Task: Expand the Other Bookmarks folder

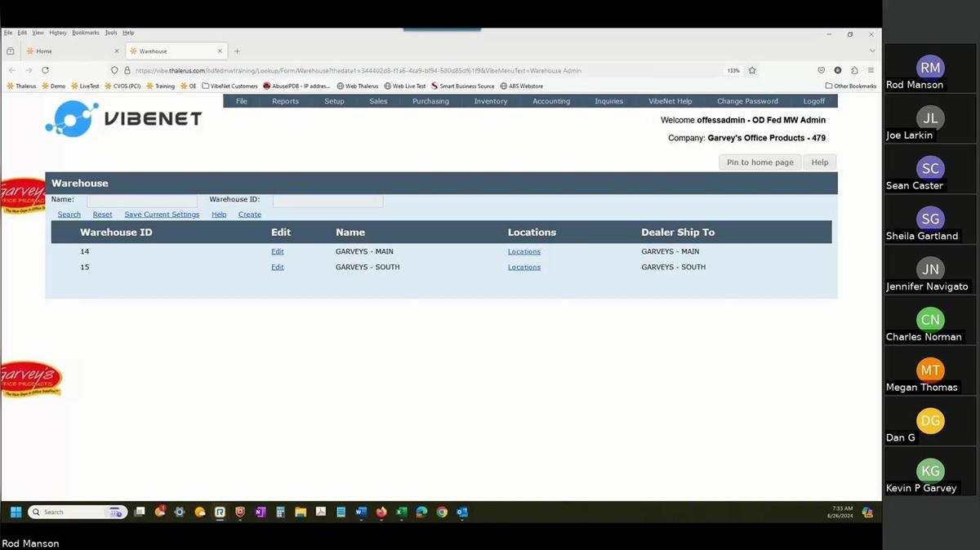Action: (x=849, y=86)
